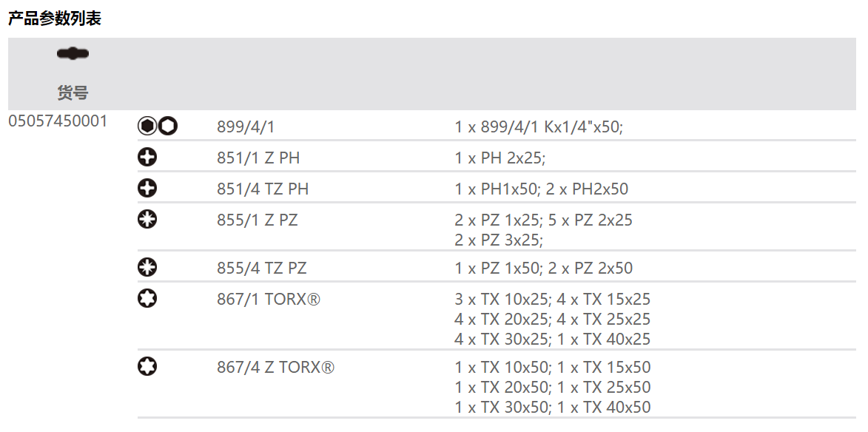Click the 产品参数列表 heading
The height and width of the screenshot is (432, 868).
pyautogui.click(x=55, y=19)
